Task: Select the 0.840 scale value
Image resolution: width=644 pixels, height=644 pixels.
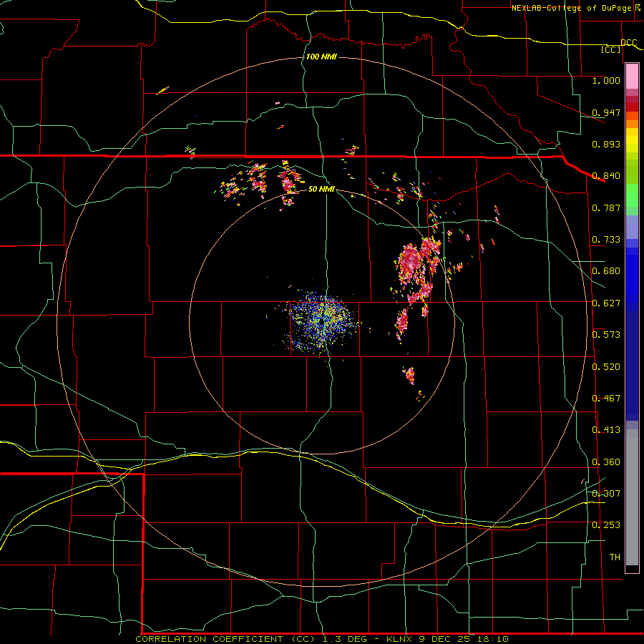Action: click(606, 175)
